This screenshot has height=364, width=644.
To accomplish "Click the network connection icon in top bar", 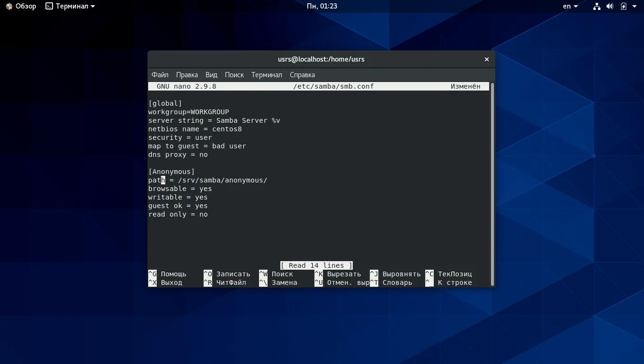I will point(597,6).
